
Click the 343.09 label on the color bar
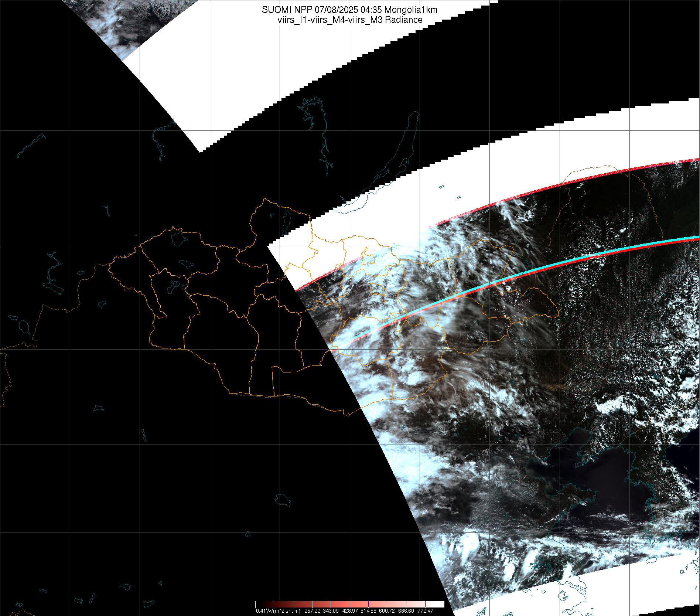coord(331,611)
